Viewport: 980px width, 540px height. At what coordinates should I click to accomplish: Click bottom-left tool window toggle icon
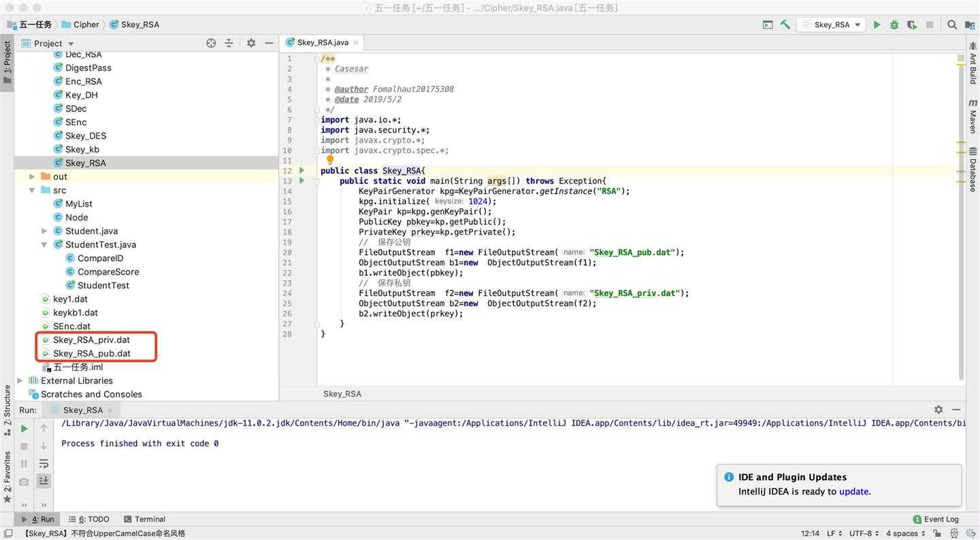click(x=7, y=533)
